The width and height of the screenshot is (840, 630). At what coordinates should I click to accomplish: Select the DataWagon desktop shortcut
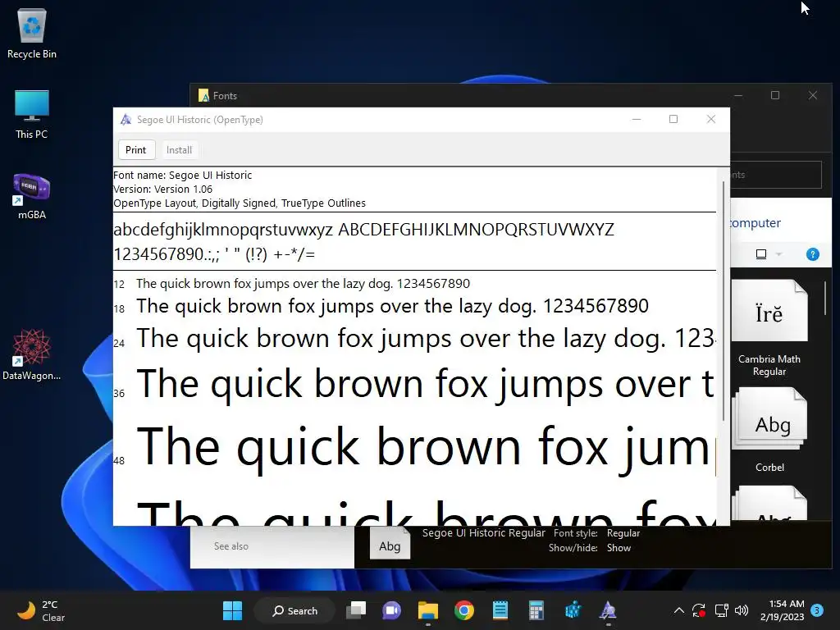pos(32,354)
